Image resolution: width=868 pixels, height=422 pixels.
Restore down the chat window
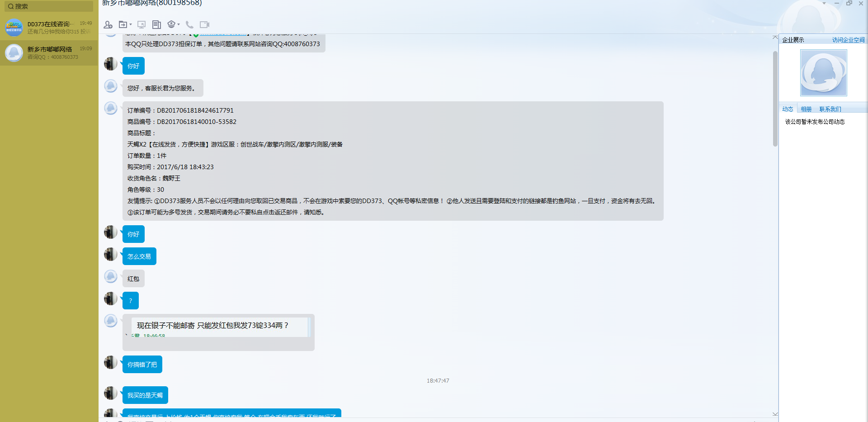849,3
